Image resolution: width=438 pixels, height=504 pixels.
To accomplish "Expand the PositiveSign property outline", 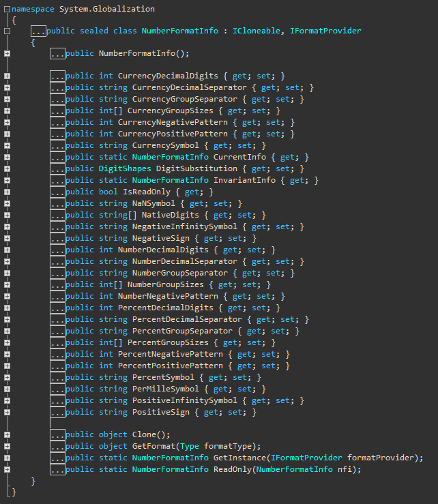I will point(7,412).
